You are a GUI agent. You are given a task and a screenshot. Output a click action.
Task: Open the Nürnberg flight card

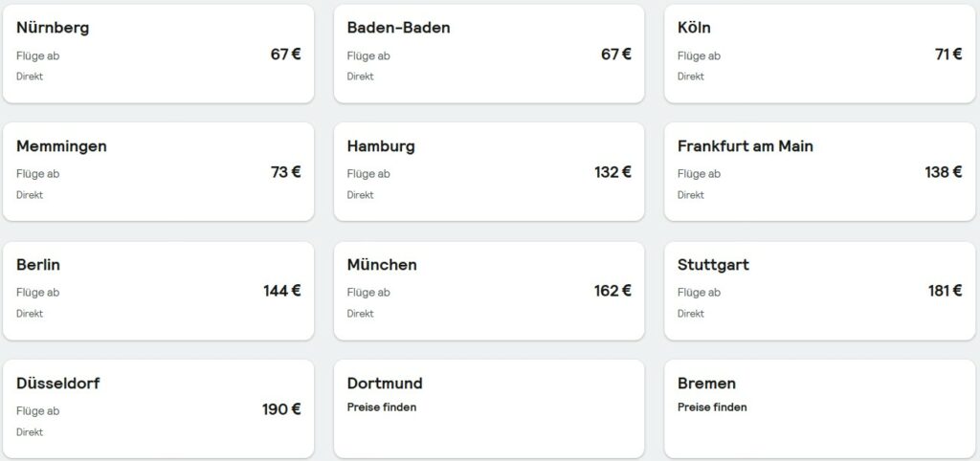(158, 54)
